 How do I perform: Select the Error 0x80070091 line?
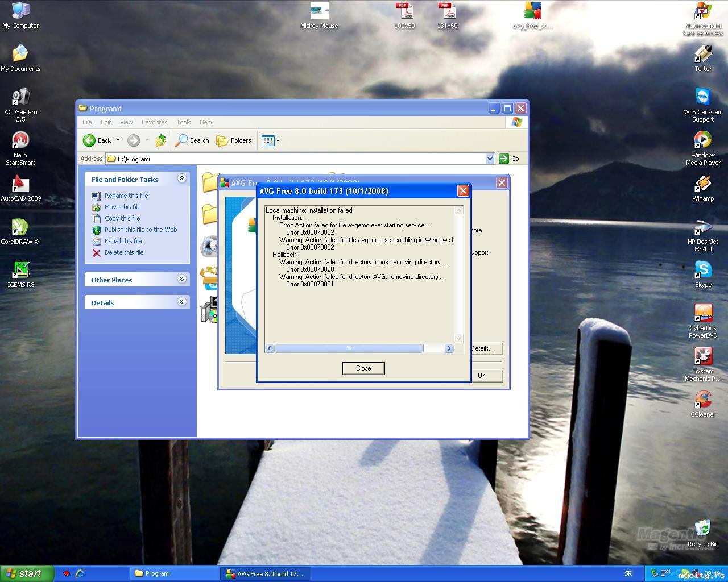[310, 284]
